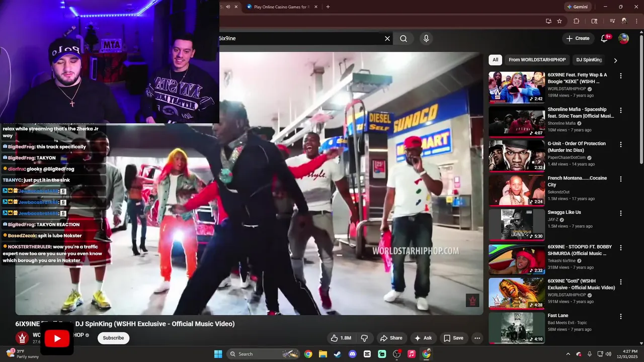Open options for French Montana Cocaine City
The height and width of the screenshot is (362, 644).
pyautogui.click(x=621, y=179)
